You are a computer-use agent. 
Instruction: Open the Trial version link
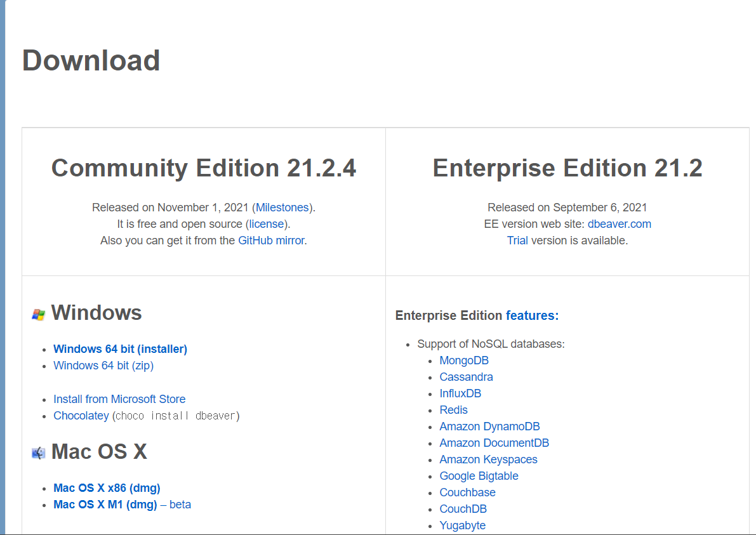click(517, 241)
